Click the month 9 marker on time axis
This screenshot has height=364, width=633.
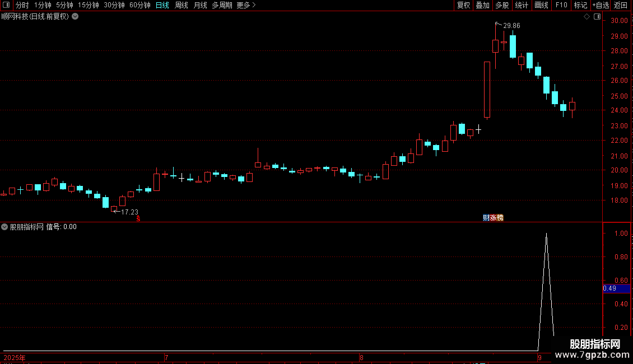[539, 358]
